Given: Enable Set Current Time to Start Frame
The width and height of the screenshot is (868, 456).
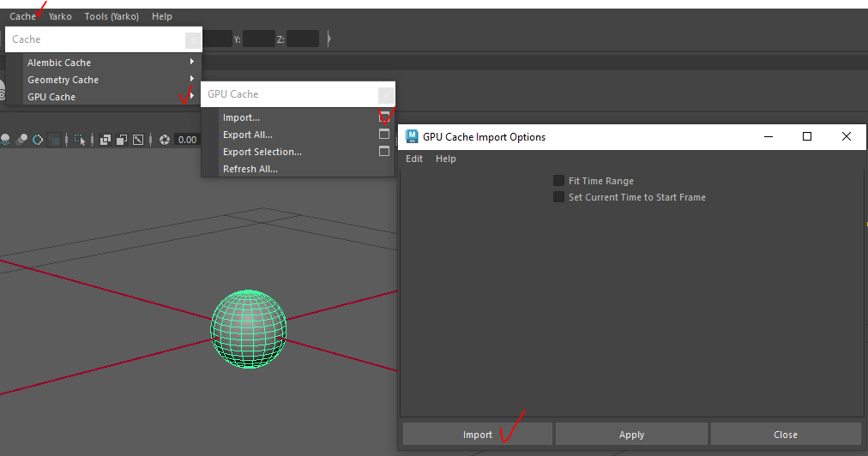Looking at the screenshot, I should point(559,197).
